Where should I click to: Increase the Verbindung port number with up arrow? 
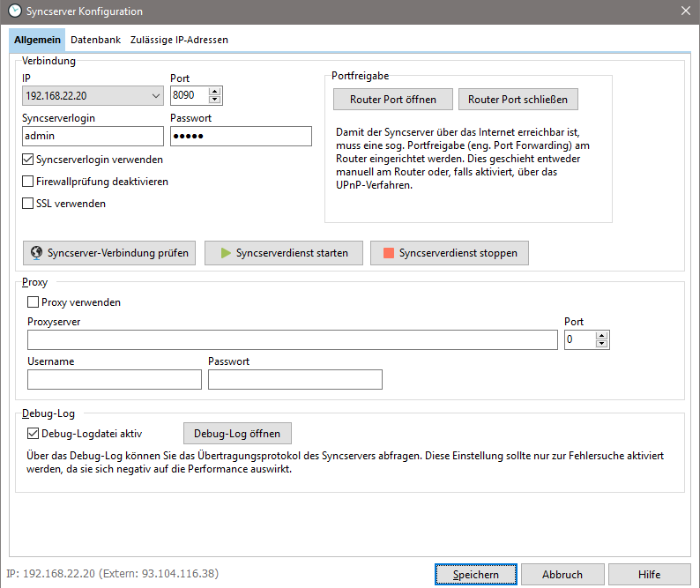[x=215, y=91]
